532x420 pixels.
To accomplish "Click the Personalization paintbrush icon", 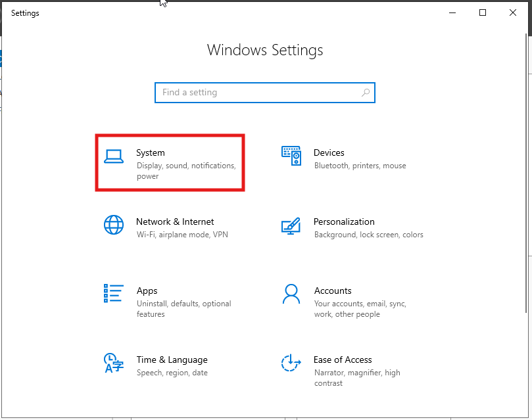I will click(x=291, y=225).
